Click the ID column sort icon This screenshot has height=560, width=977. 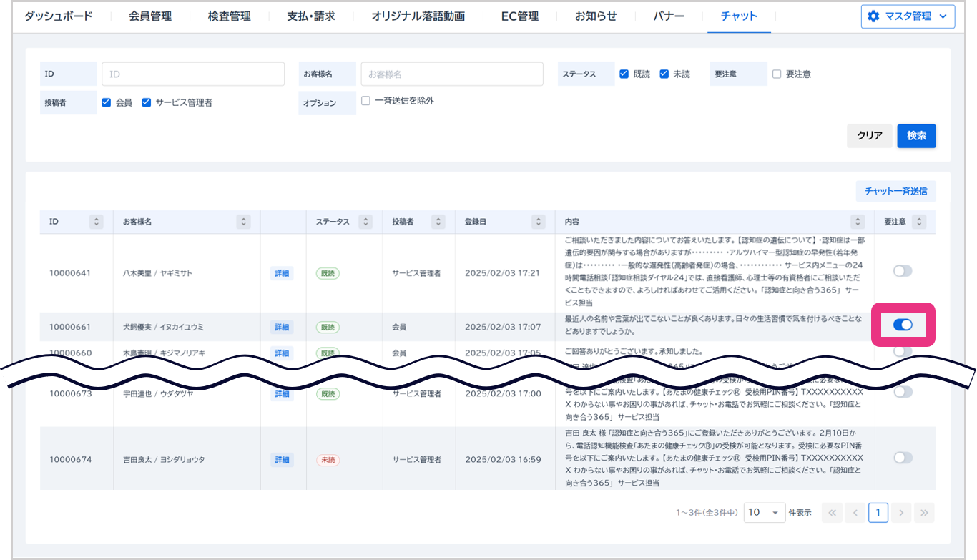click(x=97, y=222)
